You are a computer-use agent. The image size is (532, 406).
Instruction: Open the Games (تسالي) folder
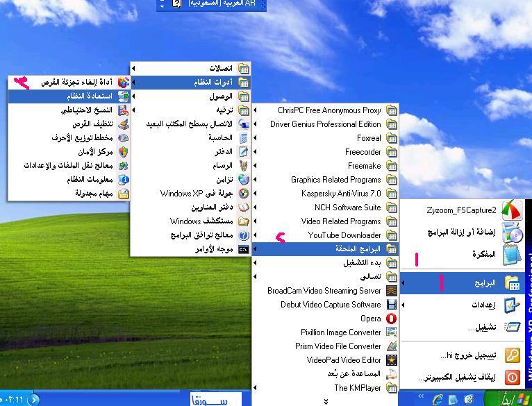pos(325,277)
